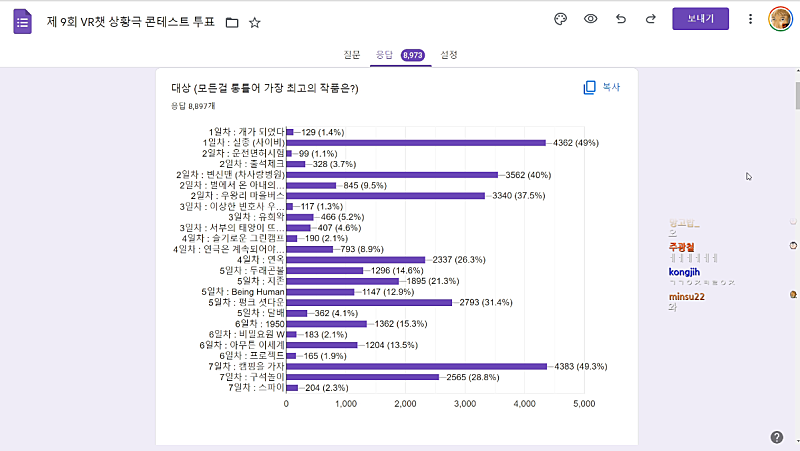Click the 5일차 : Being Human label
This screenshot has height=451, width=800.
click(243, 292)
